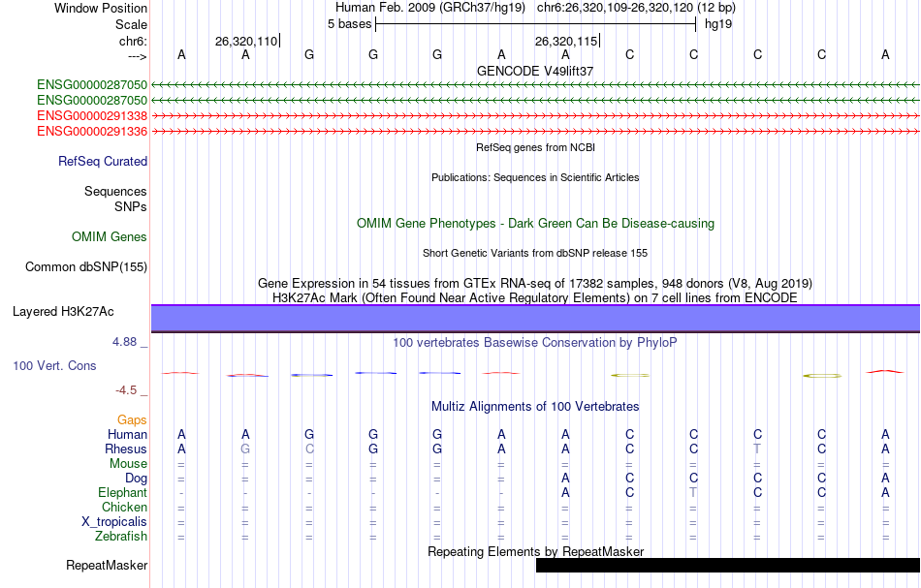Click the SNPs track label
The width and height of the screenshot is (921, 588).
(x=131, y=206)
